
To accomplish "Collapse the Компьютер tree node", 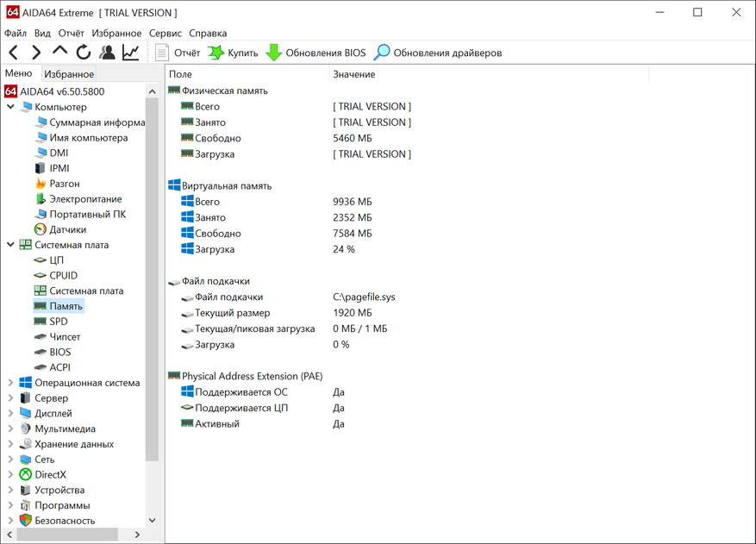I will (x=10, y=107).
